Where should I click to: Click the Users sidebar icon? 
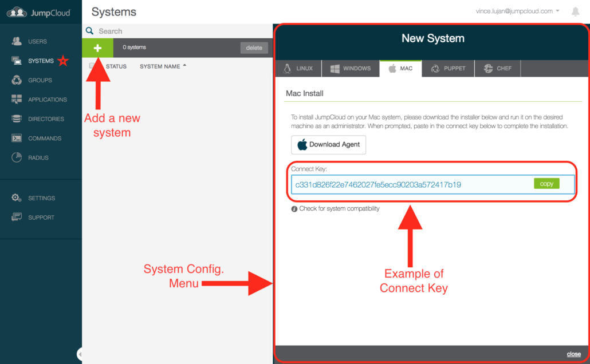click(17, 41)
